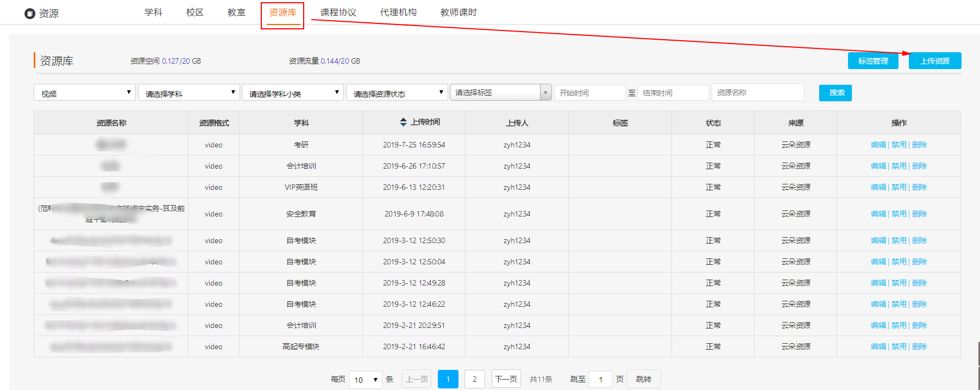The image size is (980, 390).
Task: Click the 开始时间 date field
Action: (590, 93)
